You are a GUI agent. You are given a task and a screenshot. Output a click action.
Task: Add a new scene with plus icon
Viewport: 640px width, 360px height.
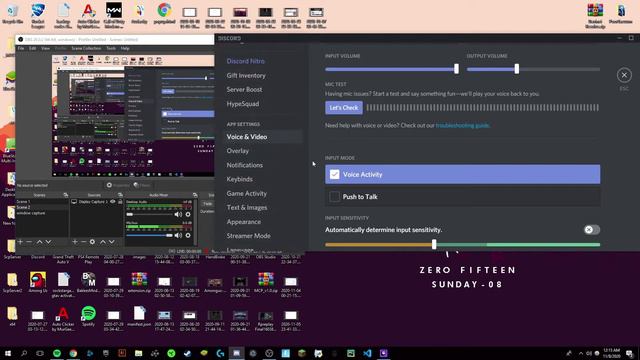pos(20,242)
